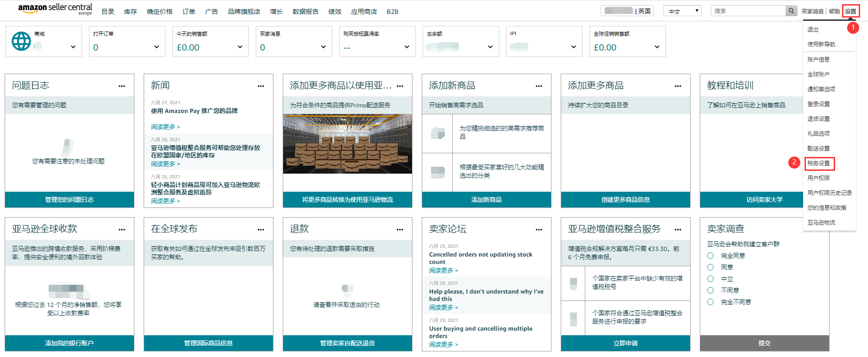Click 阅读更多 under Amazon Pay news

tap(165, 127)
